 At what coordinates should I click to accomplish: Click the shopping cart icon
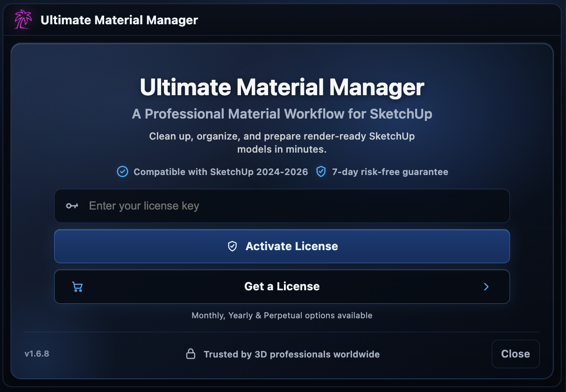78,287
